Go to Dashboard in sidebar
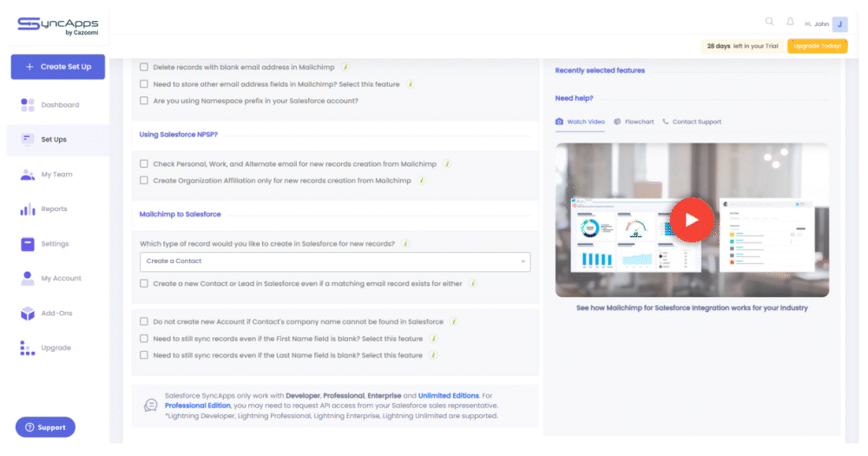This screenshot has height=456, width=868. 61,105
